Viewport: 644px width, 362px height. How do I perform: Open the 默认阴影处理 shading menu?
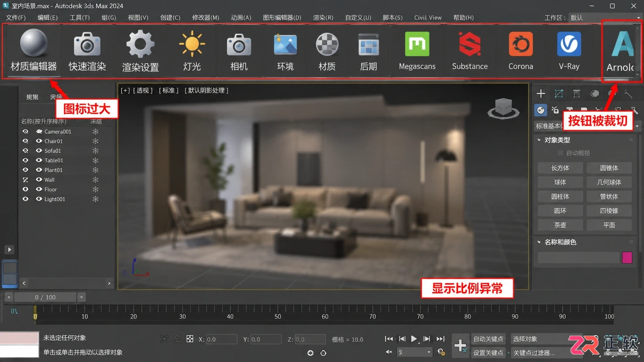(x=206, y=90)
